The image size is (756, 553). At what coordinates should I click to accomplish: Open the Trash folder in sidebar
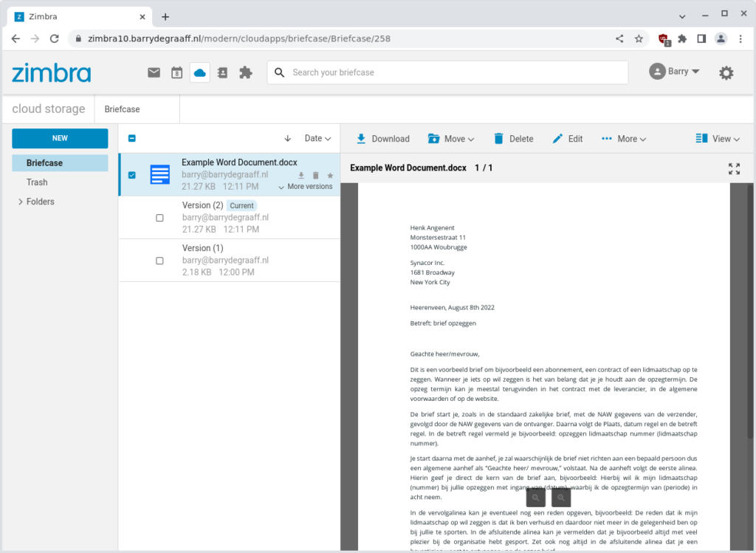pyautogui.click(x=36, y=182)
